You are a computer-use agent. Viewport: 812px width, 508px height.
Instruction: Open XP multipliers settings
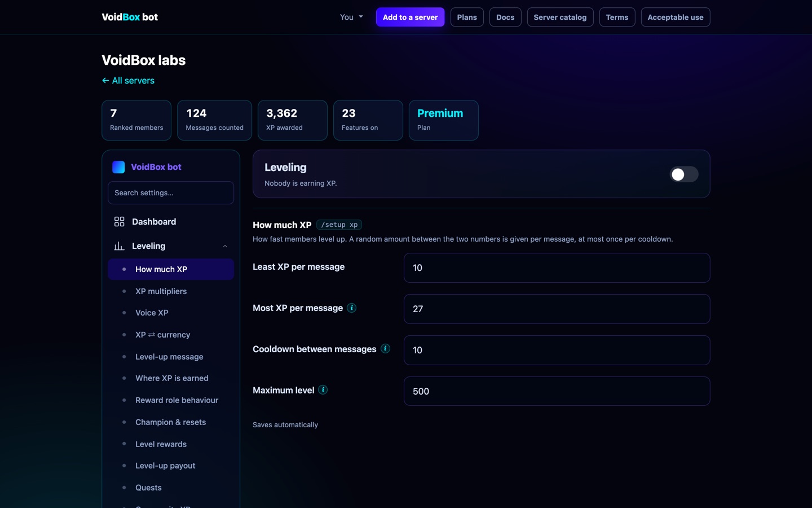171,291
